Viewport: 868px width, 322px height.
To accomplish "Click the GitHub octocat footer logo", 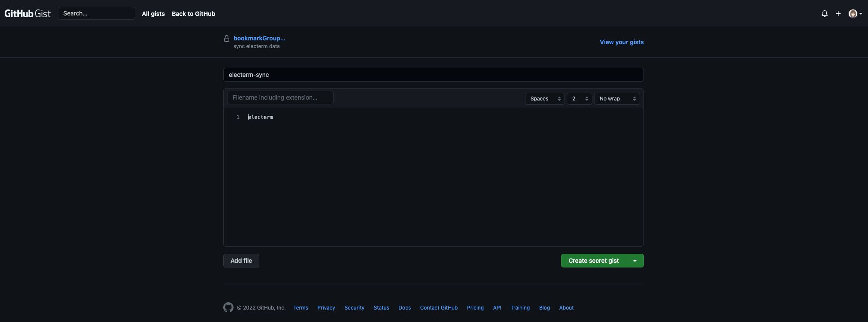I will 228,307.
